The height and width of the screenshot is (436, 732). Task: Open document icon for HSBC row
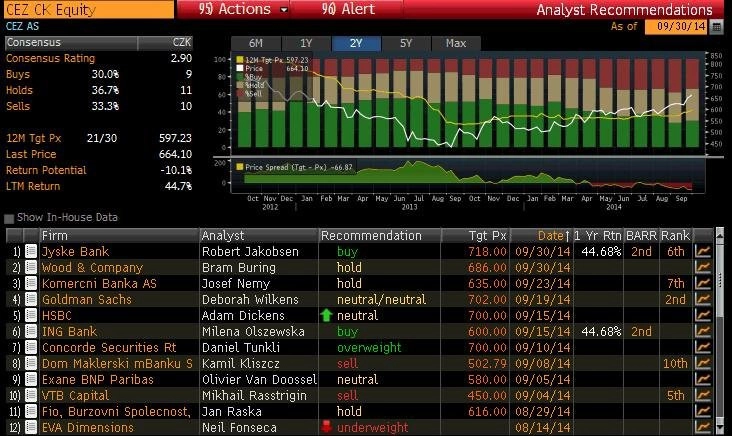coord(31,316)
